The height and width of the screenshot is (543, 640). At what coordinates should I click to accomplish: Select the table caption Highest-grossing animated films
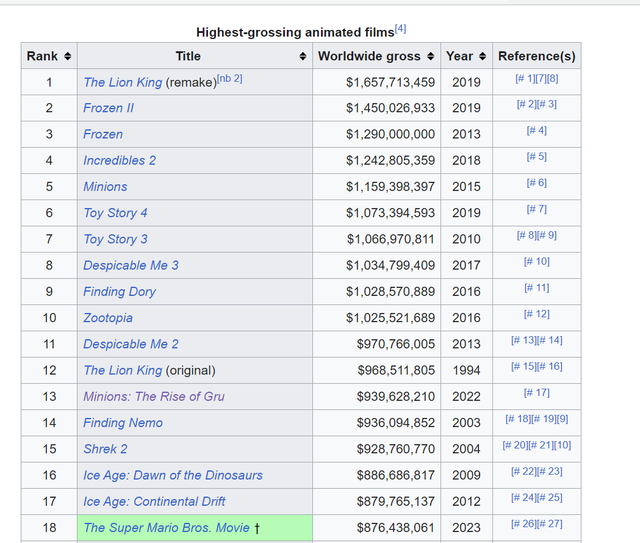coord(295,32)
